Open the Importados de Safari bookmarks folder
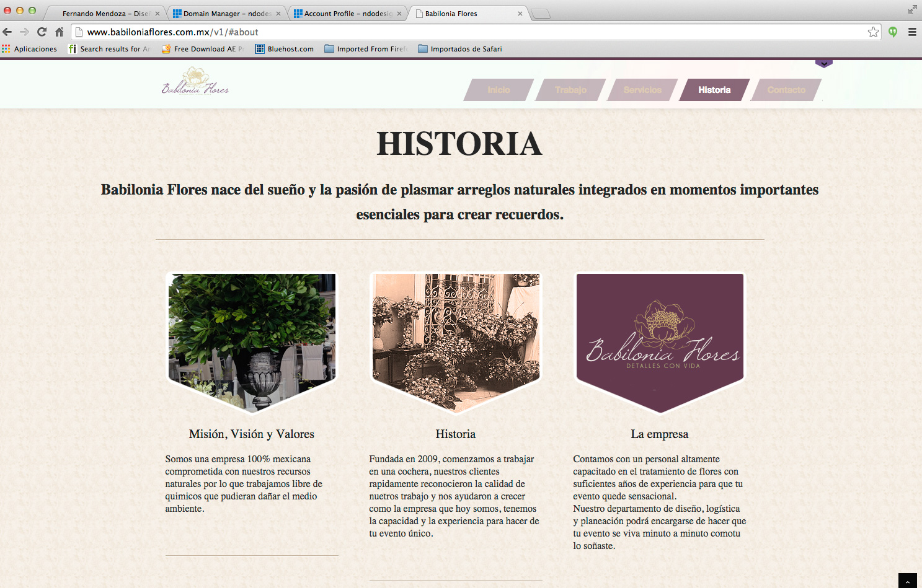Screen dimensions: 922x588 click(460, 49)
